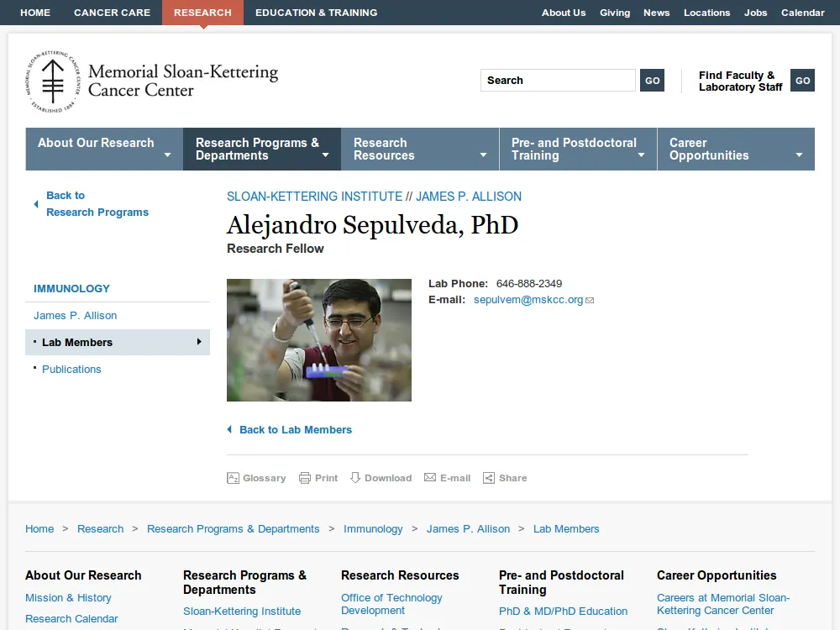Expand the About Our Research dropdown menu
Image resolution: width=840 pixels, height=630 pixels.
(168, 155)
